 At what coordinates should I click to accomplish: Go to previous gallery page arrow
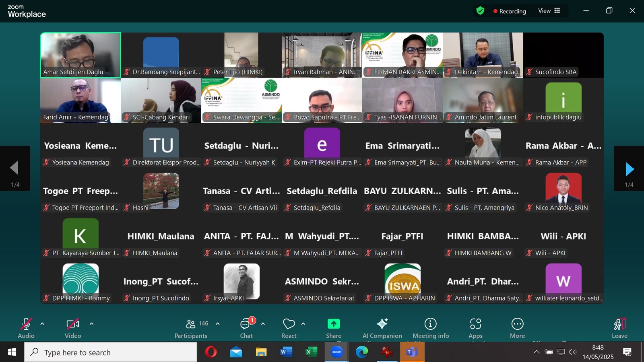point(15,169)
